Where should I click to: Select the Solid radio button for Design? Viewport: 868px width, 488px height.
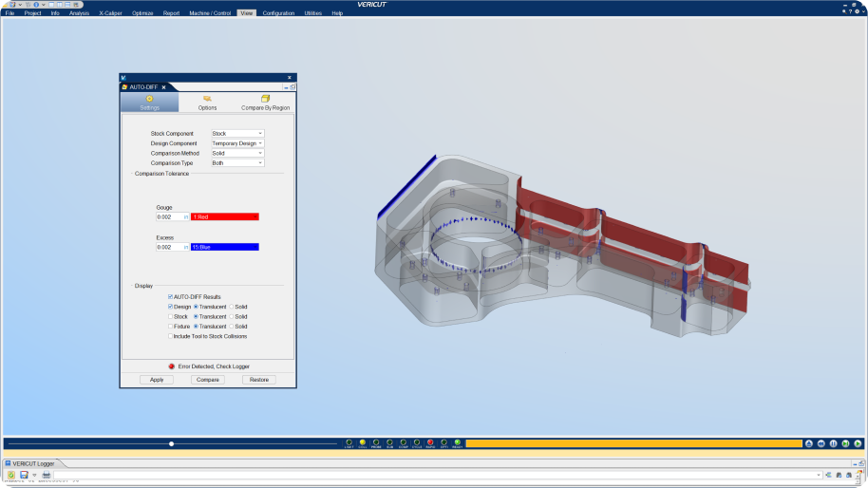pos(231,307)
